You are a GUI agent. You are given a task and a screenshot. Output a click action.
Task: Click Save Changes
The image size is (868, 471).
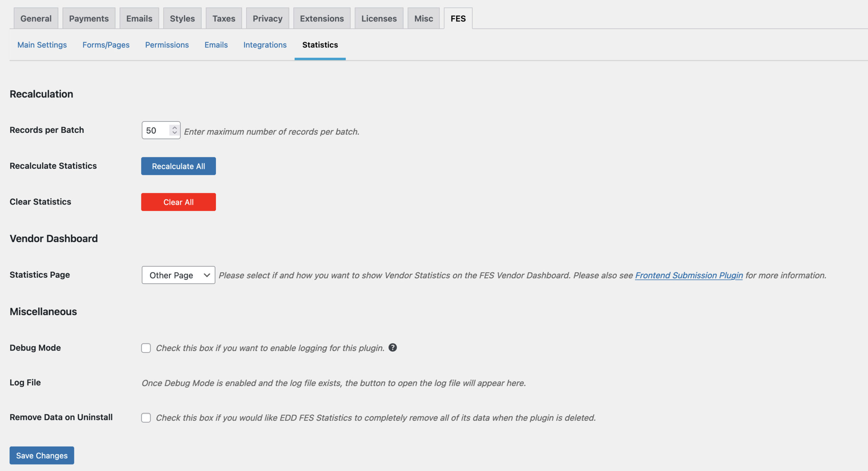[42, 455]
